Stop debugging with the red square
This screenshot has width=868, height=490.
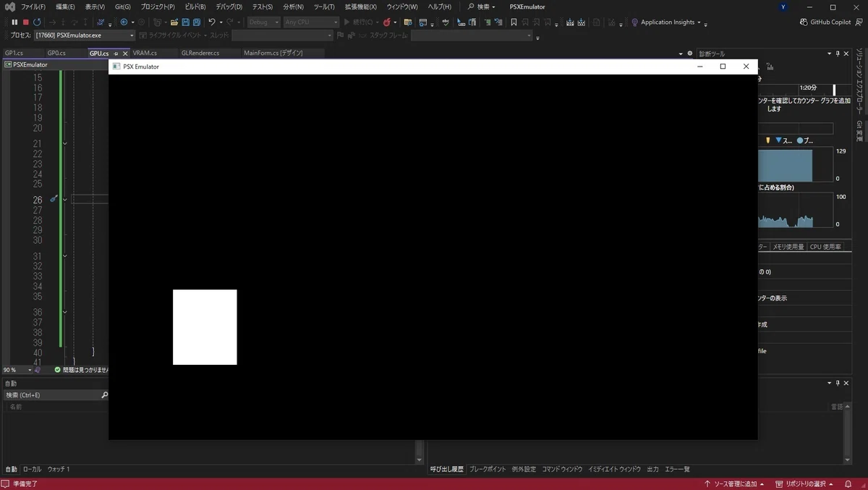pyautogui.click(x=26, y=22)
